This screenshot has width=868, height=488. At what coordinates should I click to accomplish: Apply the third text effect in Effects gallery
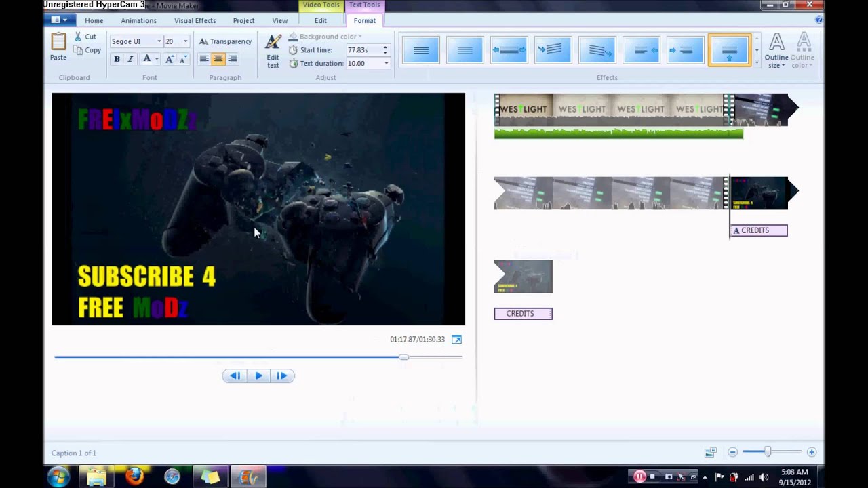pyautogui.click(x=509, y=50)
